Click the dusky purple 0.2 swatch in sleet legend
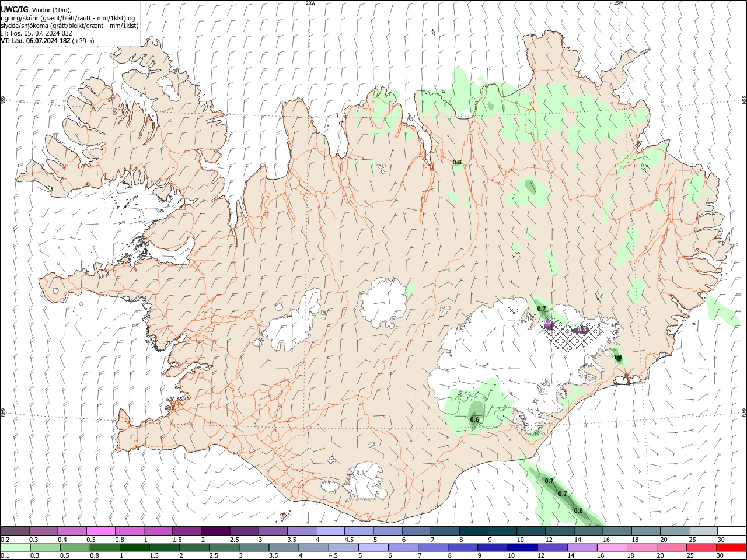Screen dimensions: 747x560 15,531
